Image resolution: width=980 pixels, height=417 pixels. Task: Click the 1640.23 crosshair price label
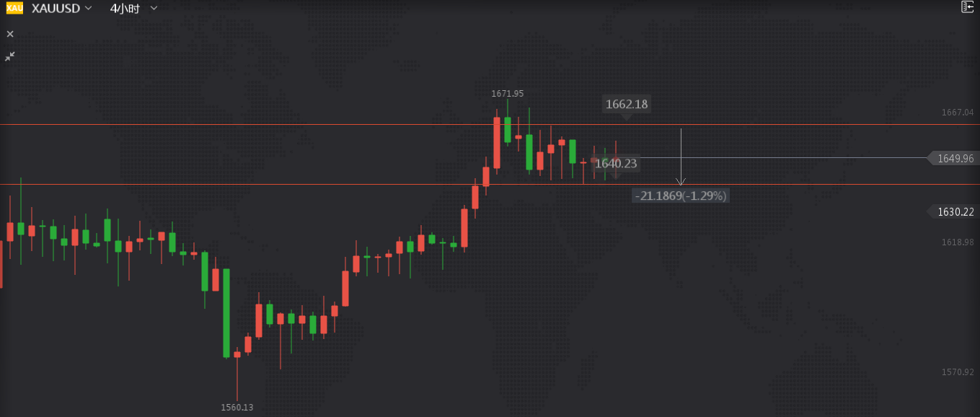616,164
